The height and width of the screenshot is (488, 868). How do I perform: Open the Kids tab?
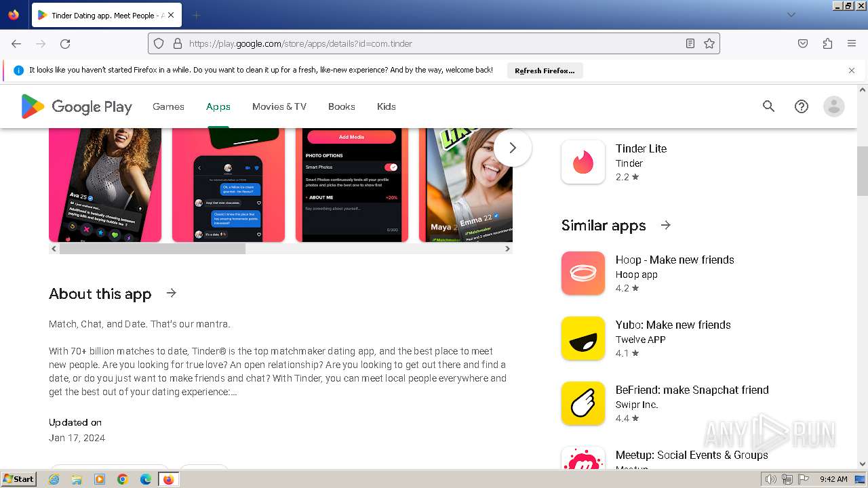(387, 106)
